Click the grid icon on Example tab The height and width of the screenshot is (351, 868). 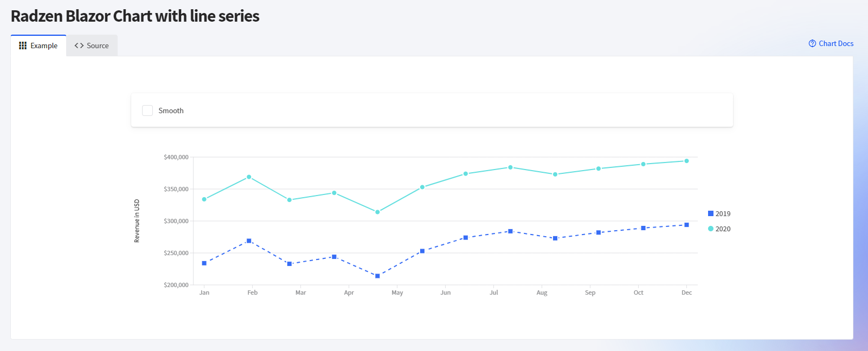23,46
